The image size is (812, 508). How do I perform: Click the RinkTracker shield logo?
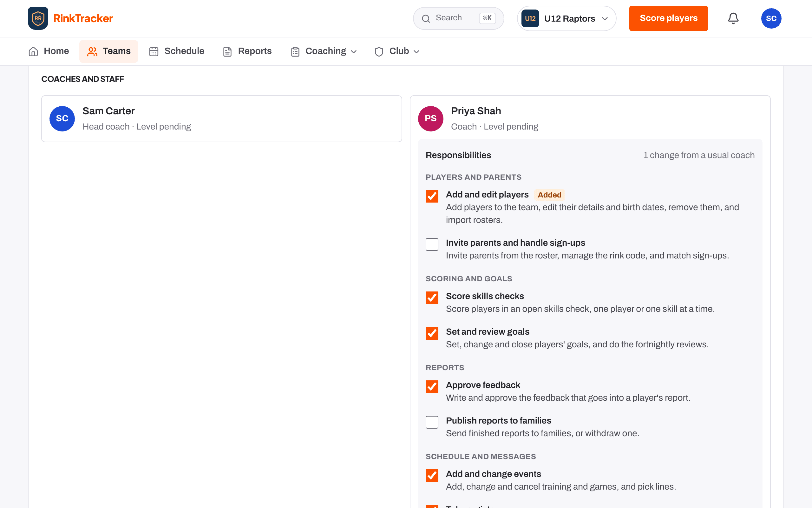[38, 18]
